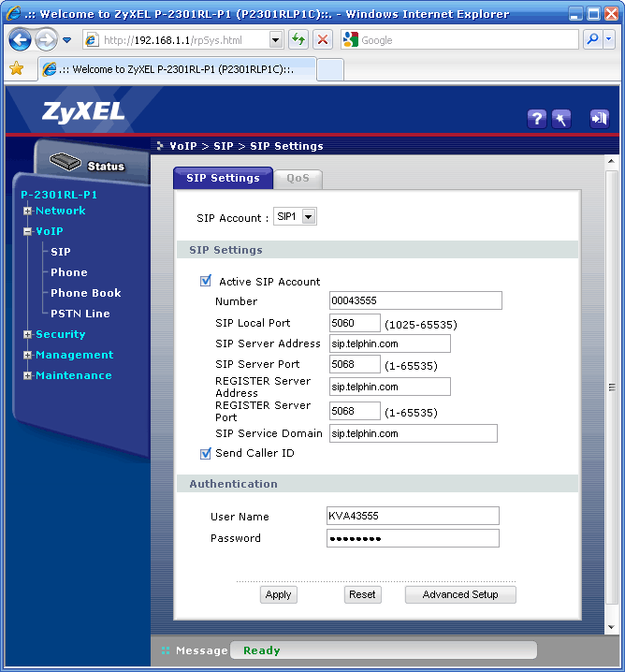This screenshot has height=672, width=625.
Task: Click the Password field
Action: [413, 538]
